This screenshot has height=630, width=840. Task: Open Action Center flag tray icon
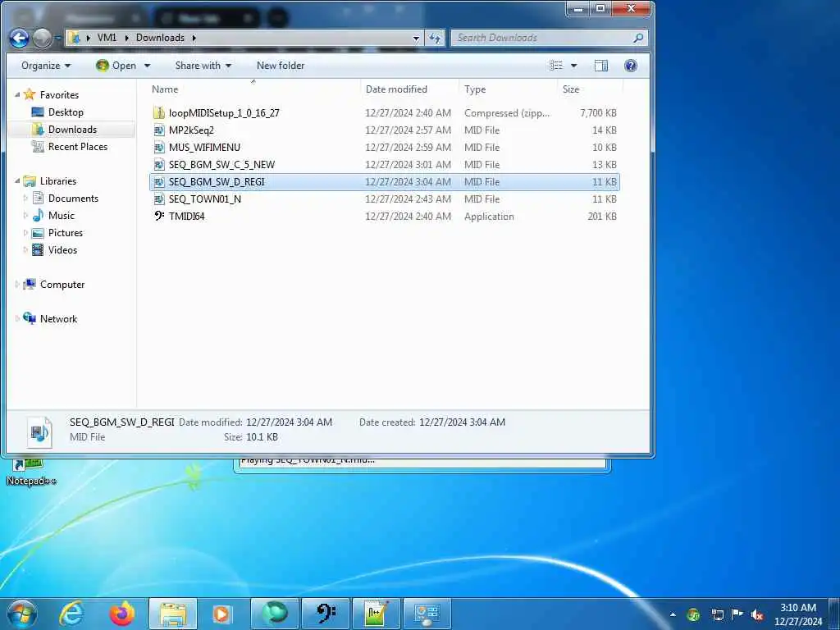[x=737, y=614]
